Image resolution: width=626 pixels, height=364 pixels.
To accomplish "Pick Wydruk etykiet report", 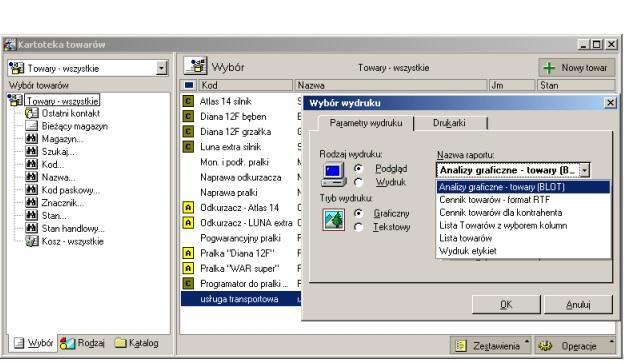I will pos(523,251).
